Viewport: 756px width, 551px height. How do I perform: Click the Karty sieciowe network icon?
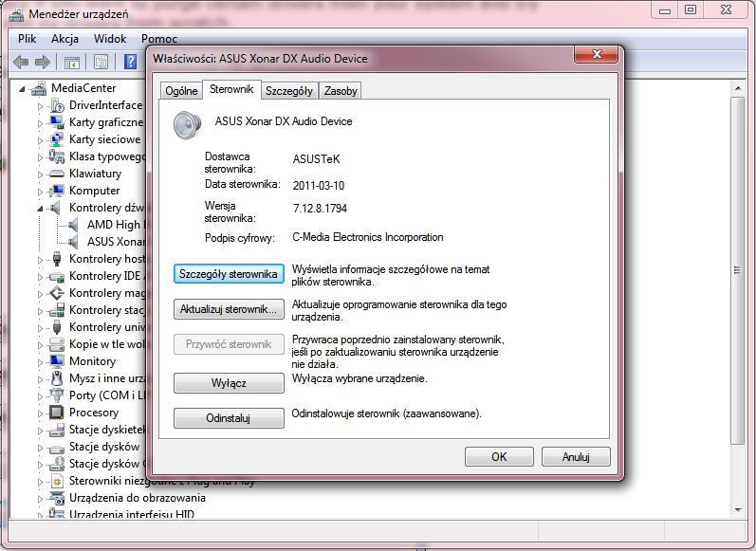pos(56,139)
